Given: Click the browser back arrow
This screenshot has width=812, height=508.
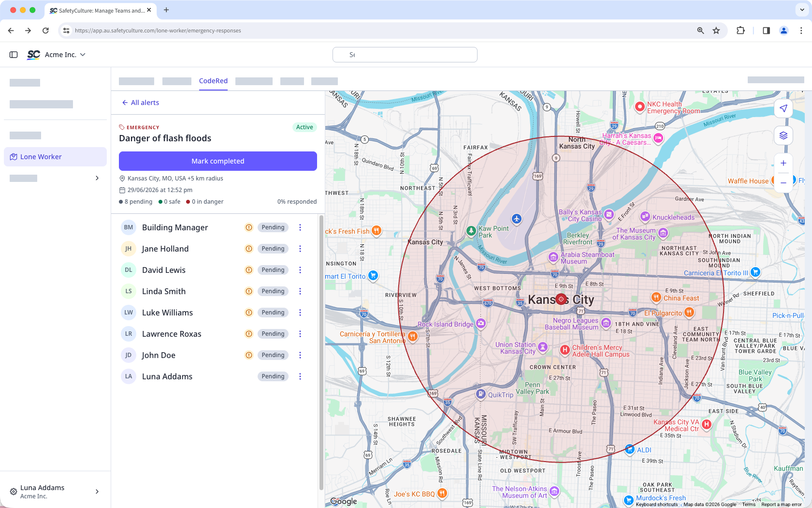Looking at the screenshot, I should pos(11,30).
